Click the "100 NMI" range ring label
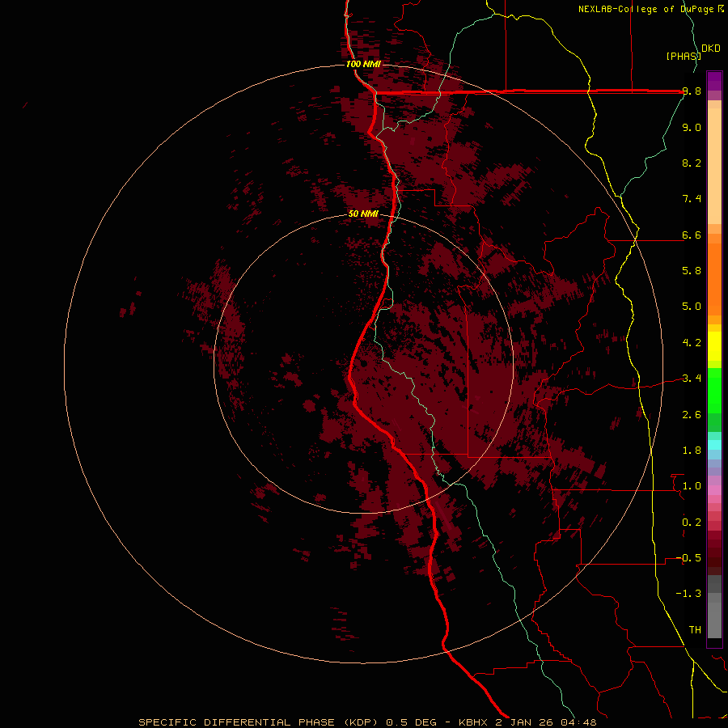 tap(363, 64)
